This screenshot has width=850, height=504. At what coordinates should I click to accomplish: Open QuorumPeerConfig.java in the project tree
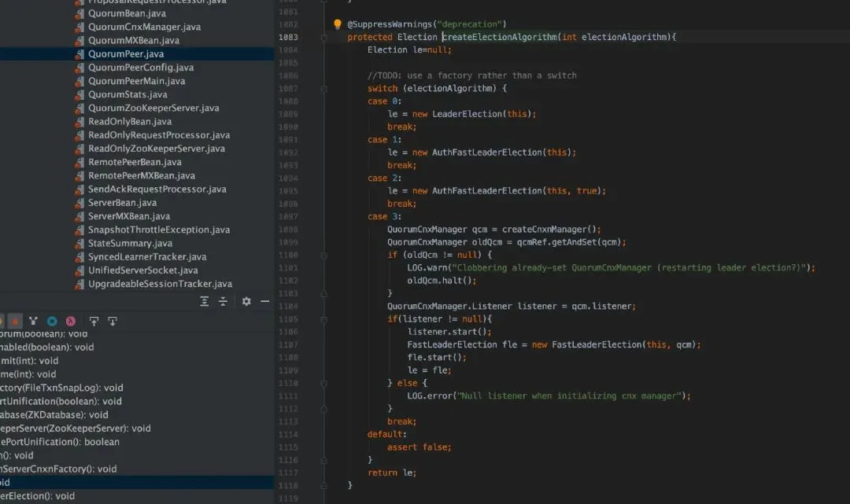coord(140,68)
